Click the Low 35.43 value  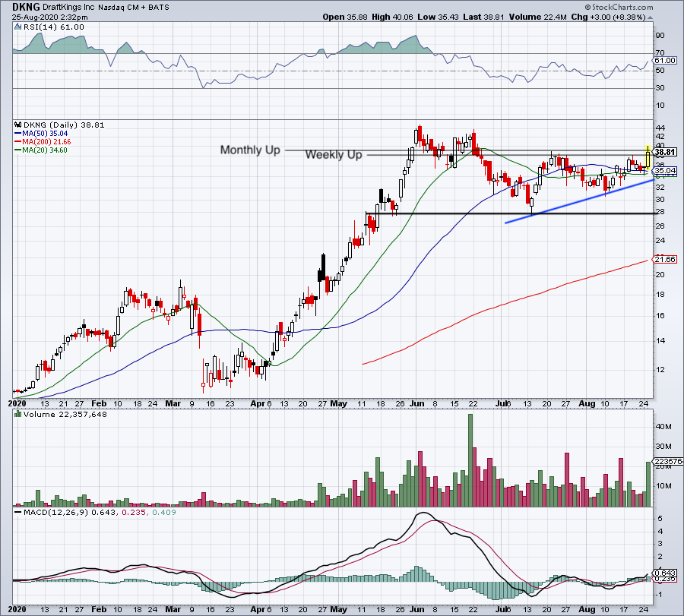click(439, 17)
